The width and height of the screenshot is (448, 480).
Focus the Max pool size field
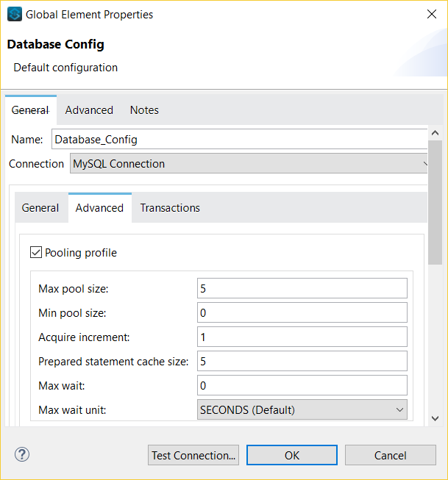(x=302, y=289)
